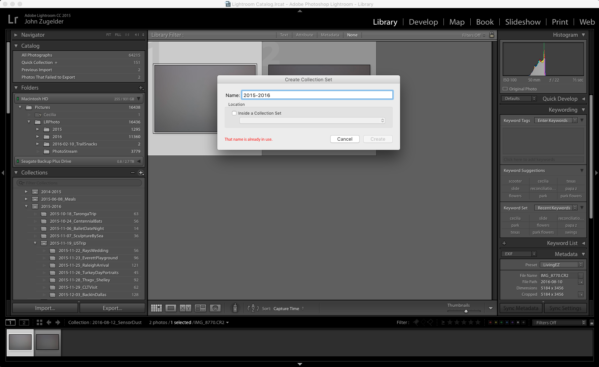The height and width of the screenshot is (367, 599).
Task: Hide right panel with edge arrow
Action: pos(596,173)
